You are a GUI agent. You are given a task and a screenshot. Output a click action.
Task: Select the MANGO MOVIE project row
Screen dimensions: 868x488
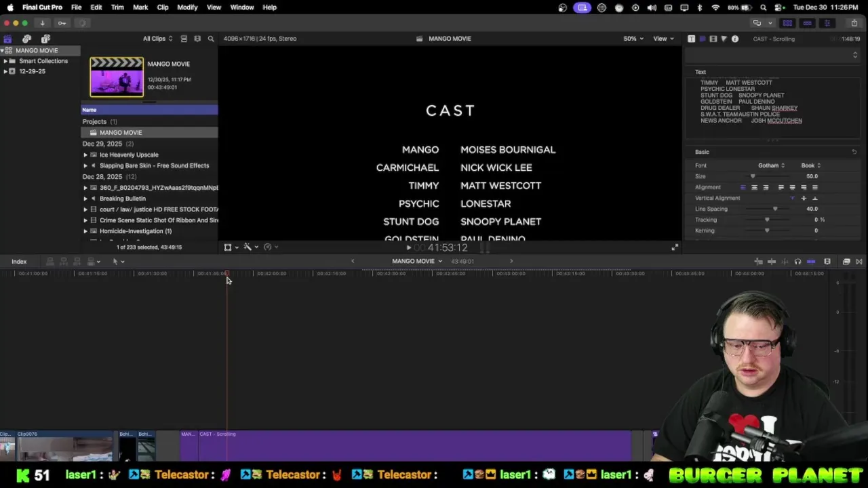(x=149, y=133)
